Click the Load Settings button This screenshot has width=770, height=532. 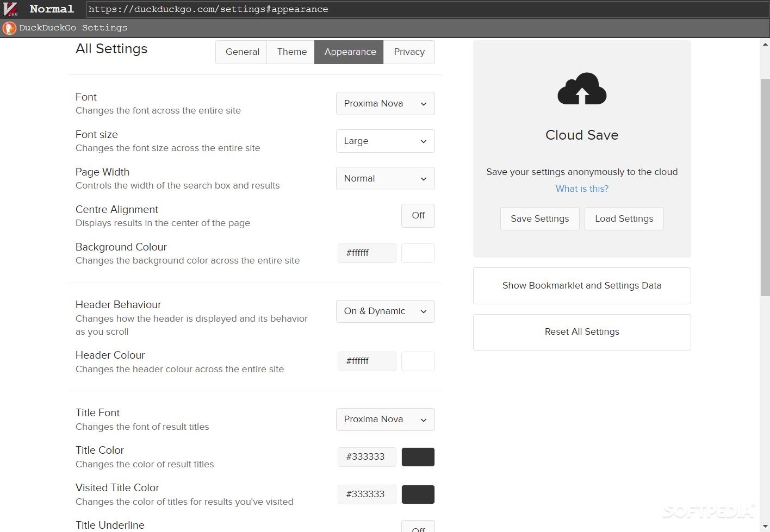click(x=624, y=218)
